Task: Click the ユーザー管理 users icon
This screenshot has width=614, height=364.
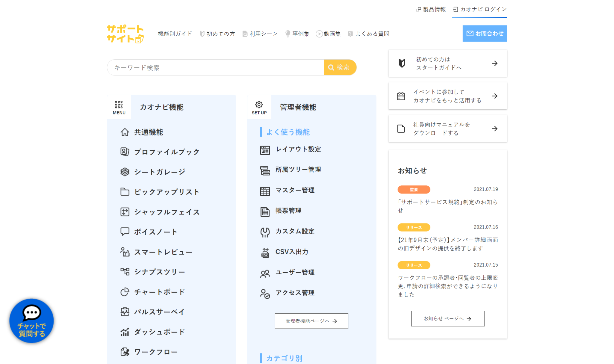Action: point(265,273)
